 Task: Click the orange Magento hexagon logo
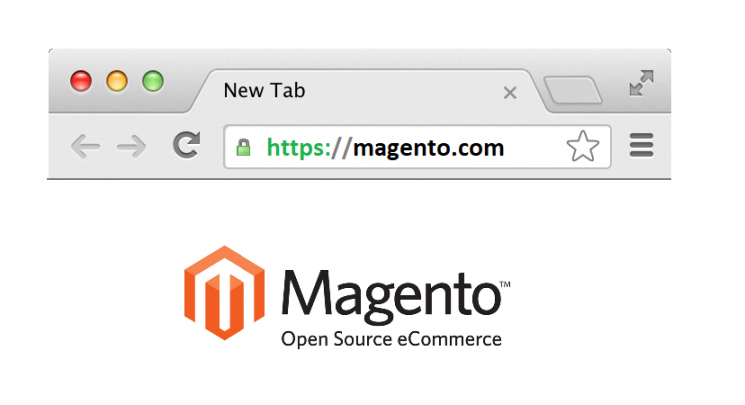(x=224, y=293)
